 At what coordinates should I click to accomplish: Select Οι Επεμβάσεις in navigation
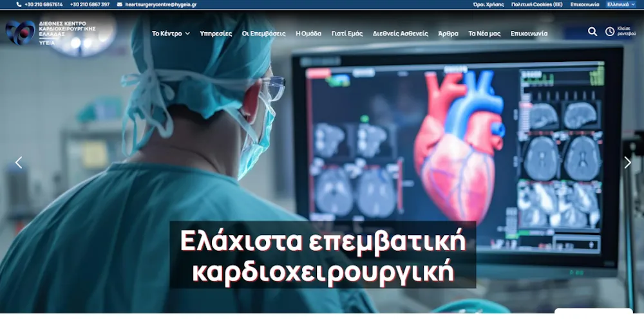pos(263,33)
